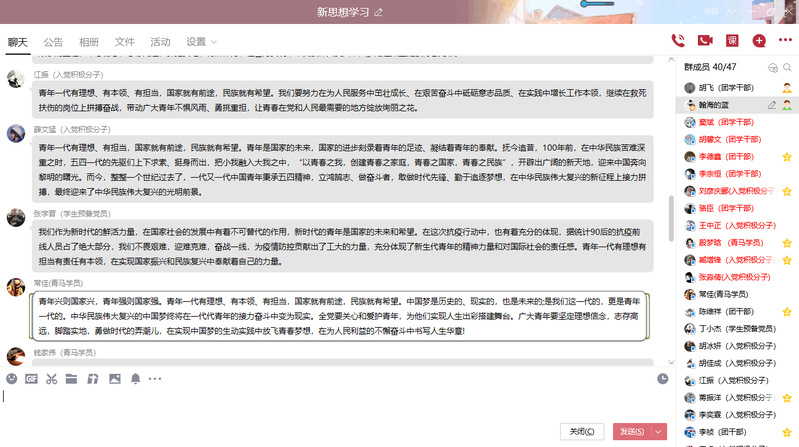Open the emoji picker
The height and width of the screenshot is (447, 799).
[x=11, y=379]
